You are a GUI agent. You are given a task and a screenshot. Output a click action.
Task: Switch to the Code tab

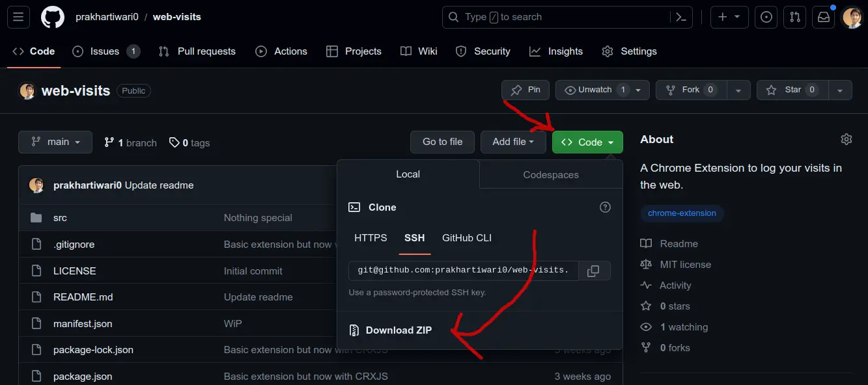point(34,51)
